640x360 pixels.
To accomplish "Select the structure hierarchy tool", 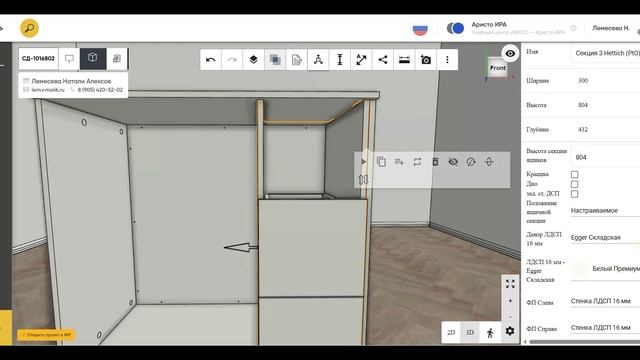I will pyautogui.click(x=318, y=60).
